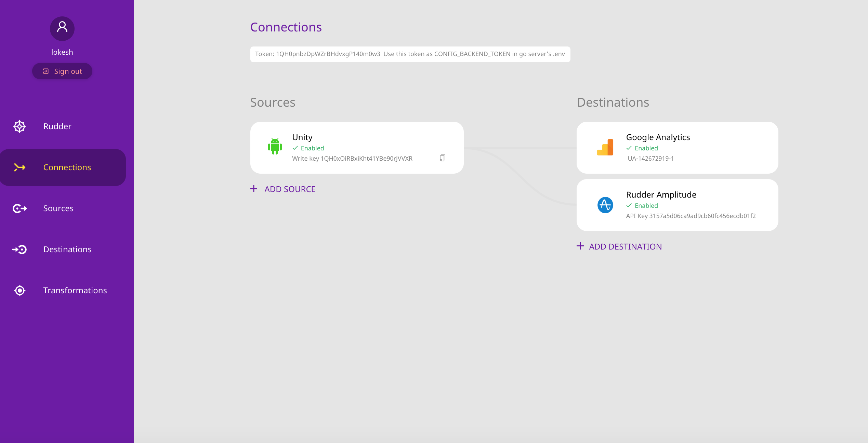Click the Rudder wheel icon in sidebar
868x443 pixels.
[19, 126]
